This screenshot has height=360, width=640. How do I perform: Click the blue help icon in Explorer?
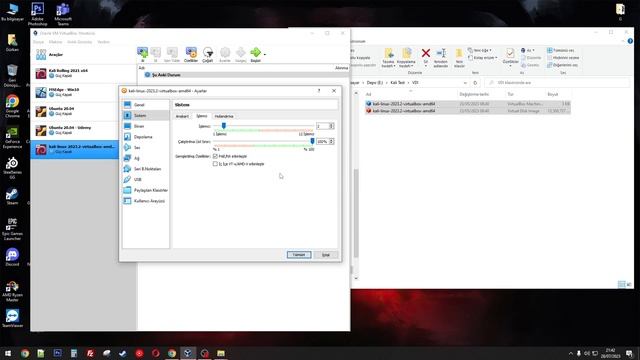630,41
